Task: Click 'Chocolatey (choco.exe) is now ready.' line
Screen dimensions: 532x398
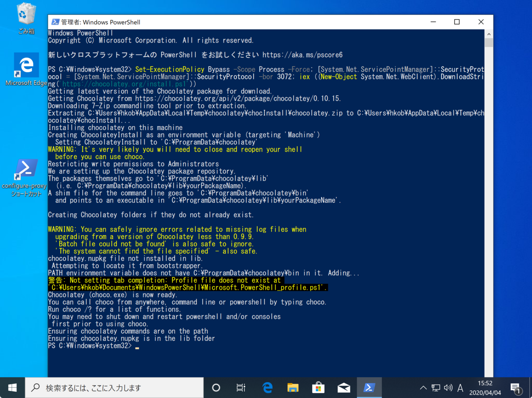Action: pos(113,295)
